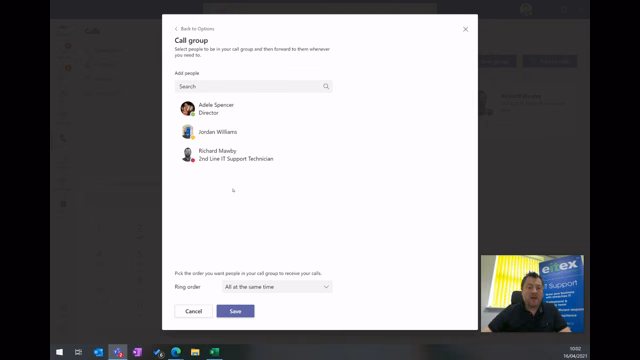Open Windows Start menu
Screen dimensions: 640x360
tap(59, 352)
